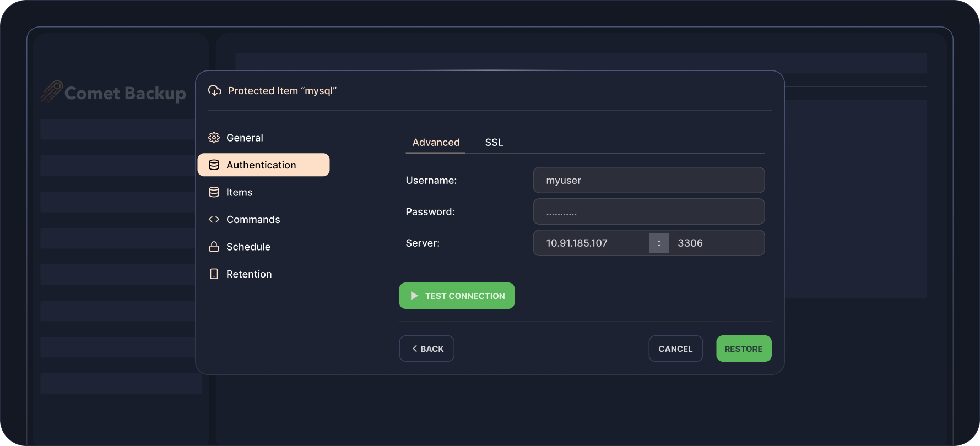Image resolution: width=980 pixels, height=446 pixels.
Task: Click the cloud download icon in dialog title
Action: (215, 91)
